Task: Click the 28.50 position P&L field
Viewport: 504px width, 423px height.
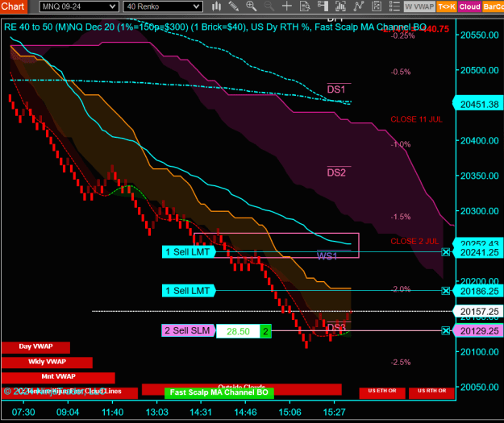Action: 238,331
